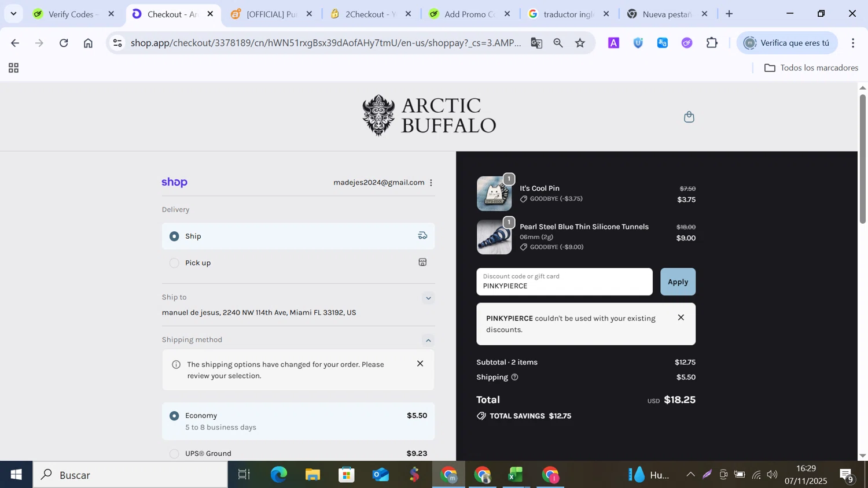Close the Checkout browser tab
The image size is (868, 488).
point(210,14)
